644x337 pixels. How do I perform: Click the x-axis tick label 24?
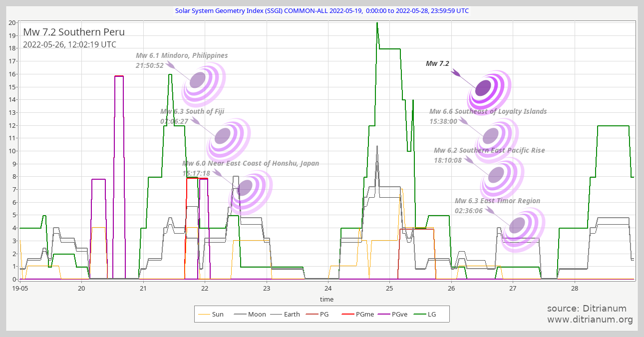tap(328, 288)
